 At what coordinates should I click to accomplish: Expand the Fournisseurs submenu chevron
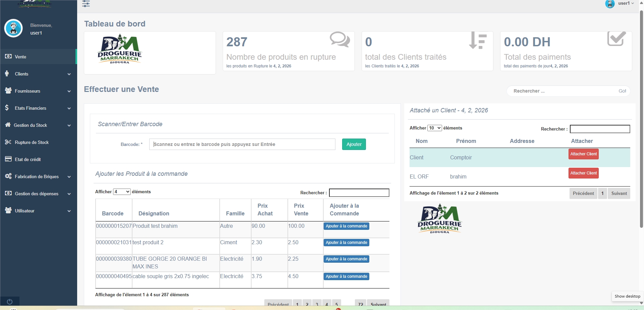point(69,91)
